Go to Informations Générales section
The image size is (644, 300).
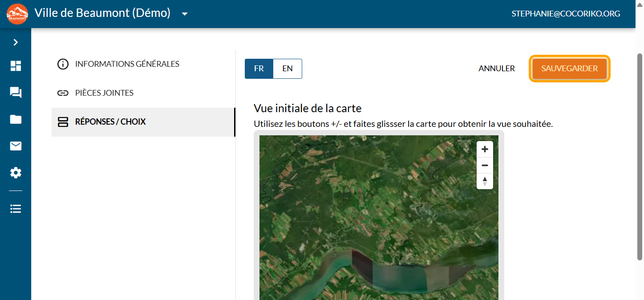(x=127, y=64)
